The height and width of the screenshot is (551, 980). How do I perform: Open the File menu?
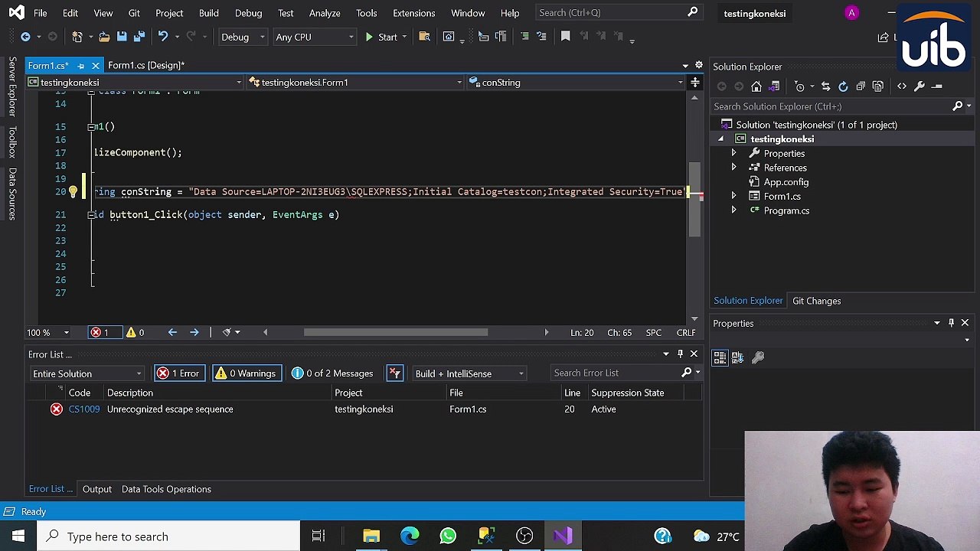pos(41,13)
